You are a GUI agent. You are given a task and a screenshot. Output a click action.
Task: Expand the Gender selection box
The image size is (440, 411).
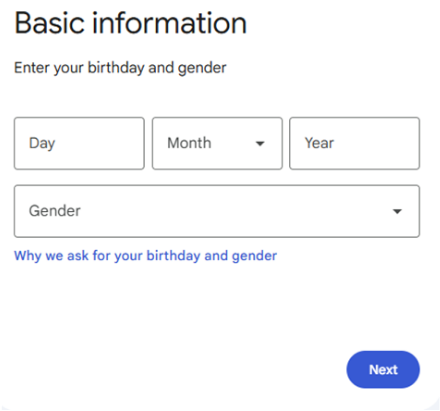pos(217,211)
